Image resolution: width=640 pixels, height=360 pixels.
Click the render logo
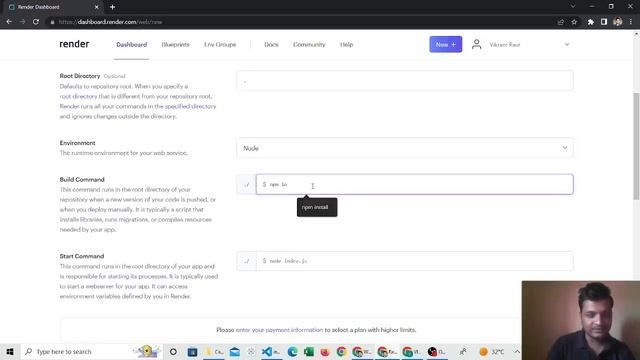click(x=74, y=44)
